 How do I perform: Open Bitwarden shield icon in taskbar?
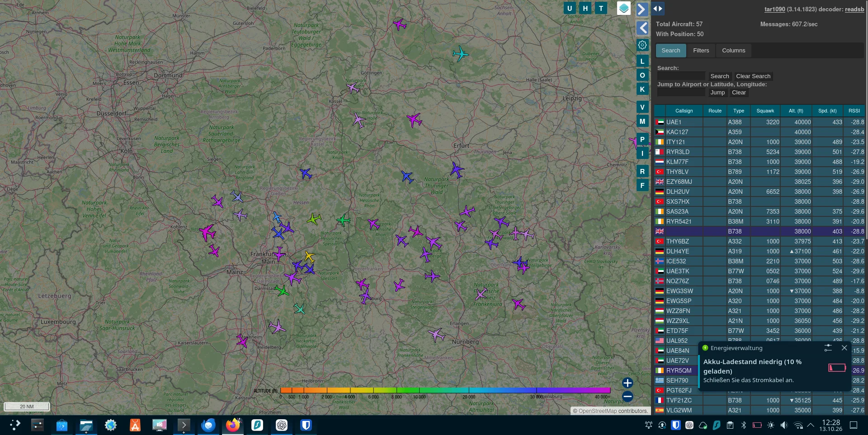[306, 425]
